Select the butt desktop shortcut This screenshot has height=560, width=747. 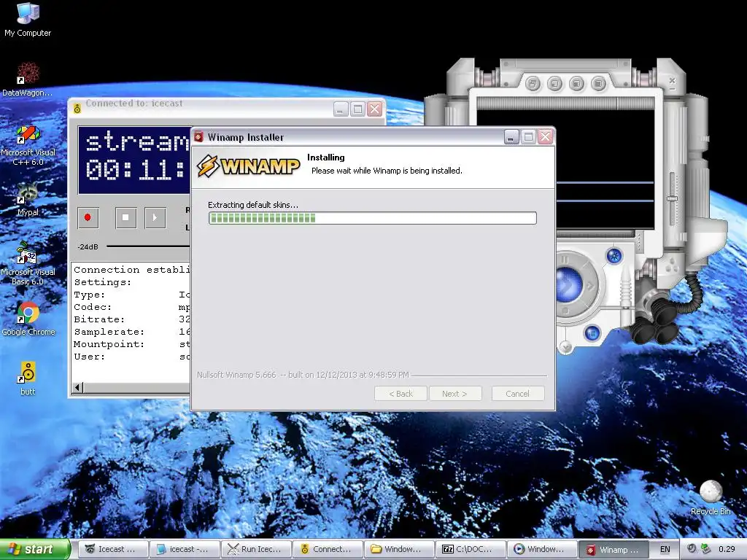coord(28,378)
